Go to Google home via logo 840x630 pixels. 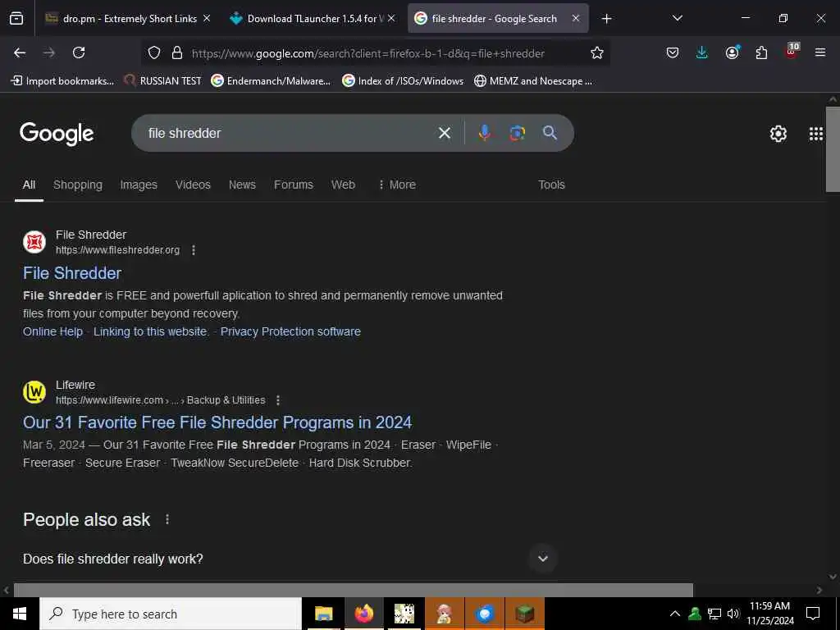click(x=57, y=134)
